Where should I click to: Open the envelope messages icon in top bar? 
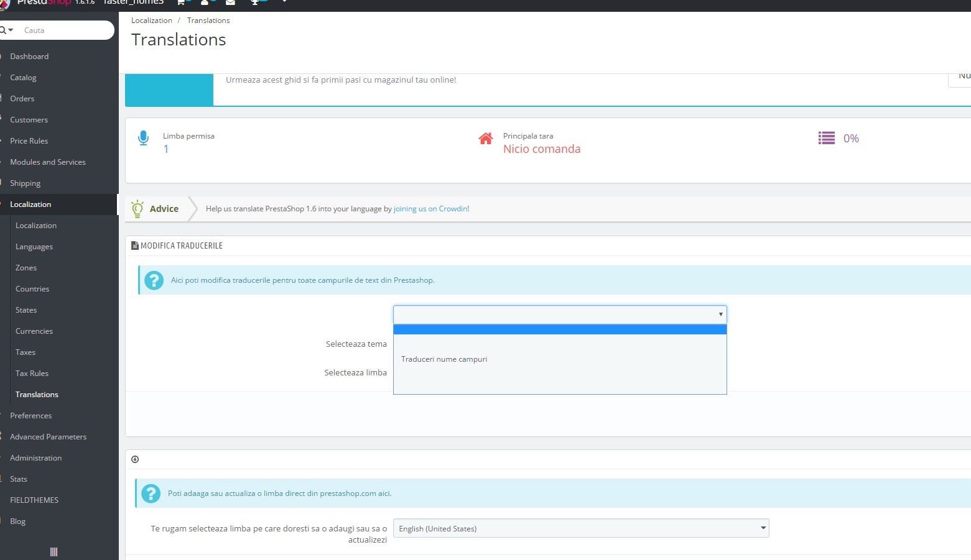(x=230, y=2)
